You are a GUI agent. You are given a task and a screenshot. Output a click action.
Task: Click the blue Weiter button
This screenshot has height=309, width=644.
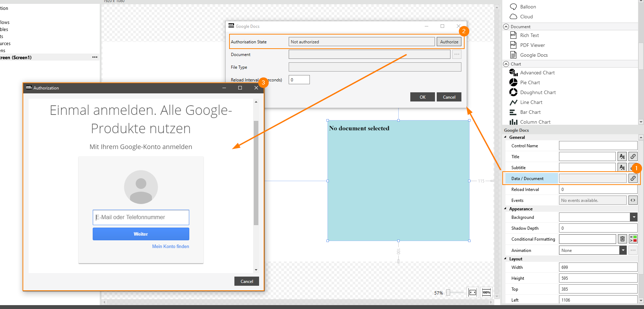pyautogui.click(x=141, y=234)
